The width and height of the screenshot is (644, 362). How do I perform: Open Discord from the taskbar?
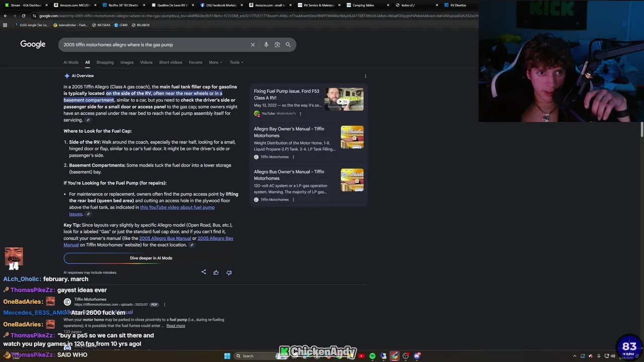click(417, 356)
